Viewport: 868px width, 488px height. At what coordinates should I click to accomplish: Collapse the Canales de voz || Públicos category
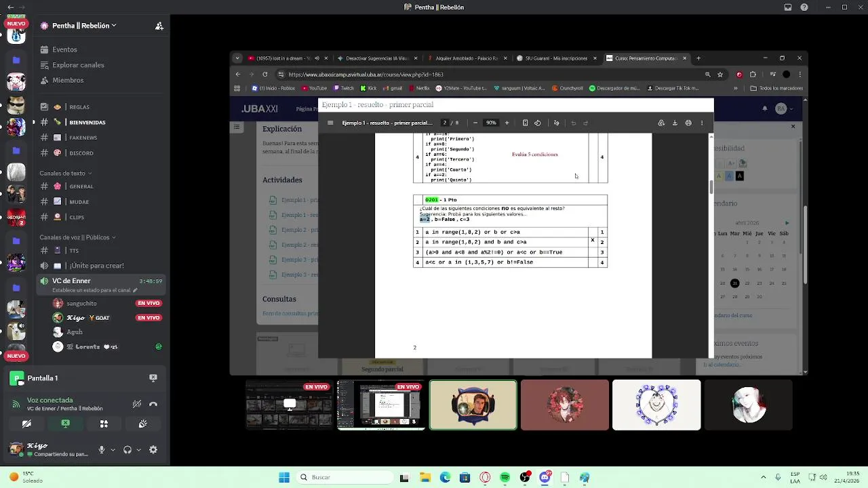77,237
